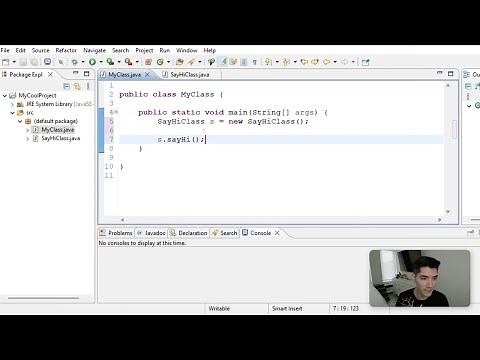
Task: Open the File menu
Action: (5, 50)
